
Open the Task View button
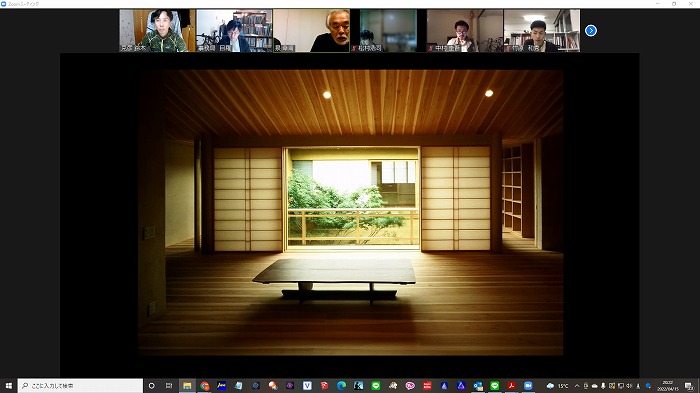(x=169, y=385)
